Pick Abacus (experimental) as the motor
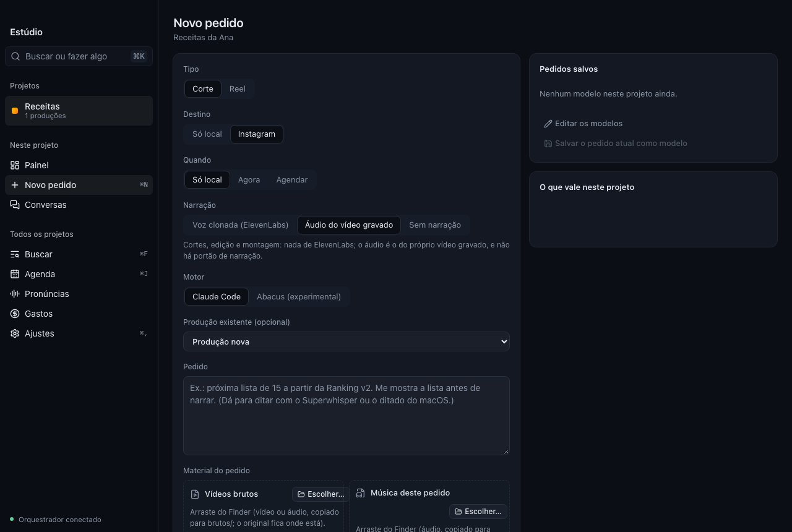This screenshot has height=532, width=792. pyautogui.click(x=299, y=296)
